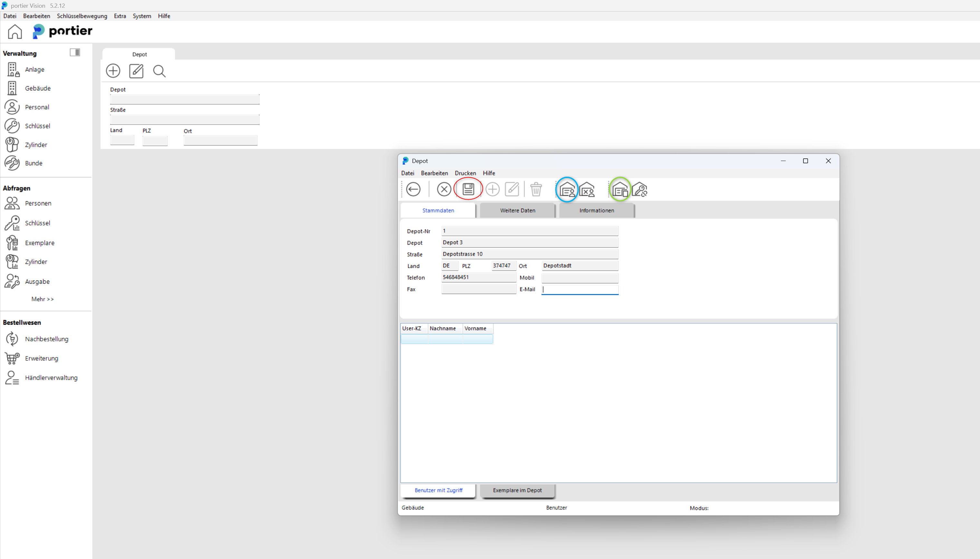Screen dimensions: 980x559
Task: Open the Schlüsselbewegung menu
Action: [x=82, y=16]
